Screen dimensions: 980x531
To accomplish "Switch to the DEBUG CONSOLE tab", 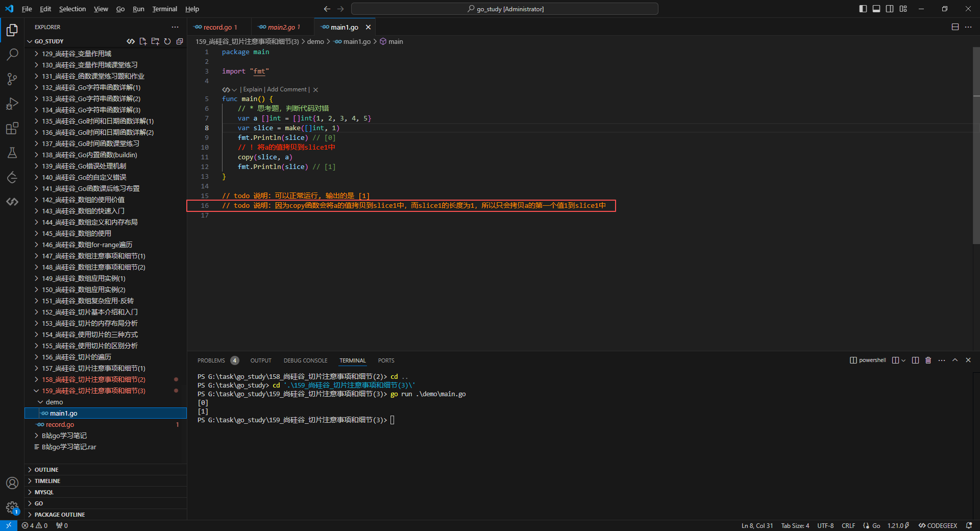I will (306, 360).
